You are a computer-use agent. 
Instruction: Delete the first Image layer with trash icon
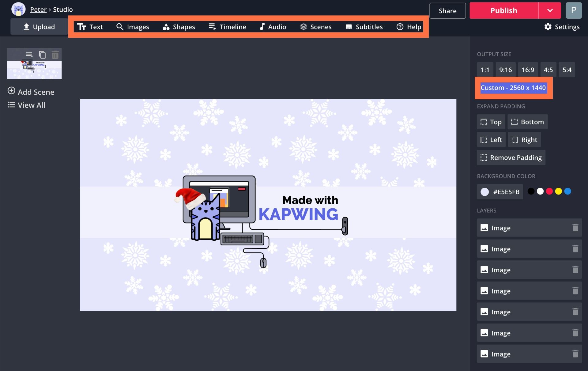pos(575,228)
